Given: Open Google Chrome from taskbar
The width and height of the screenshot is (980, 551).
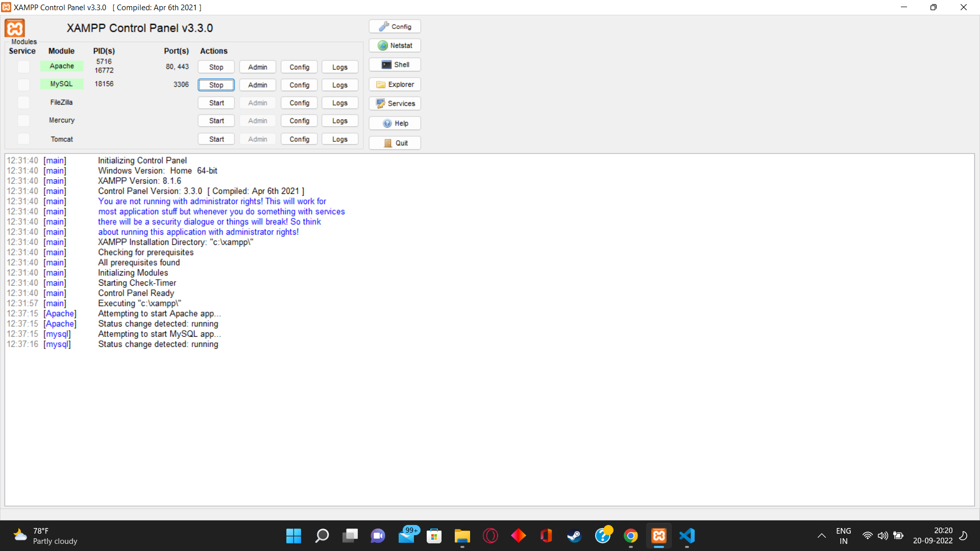Looking at the screenshot, I should (631, 536).
